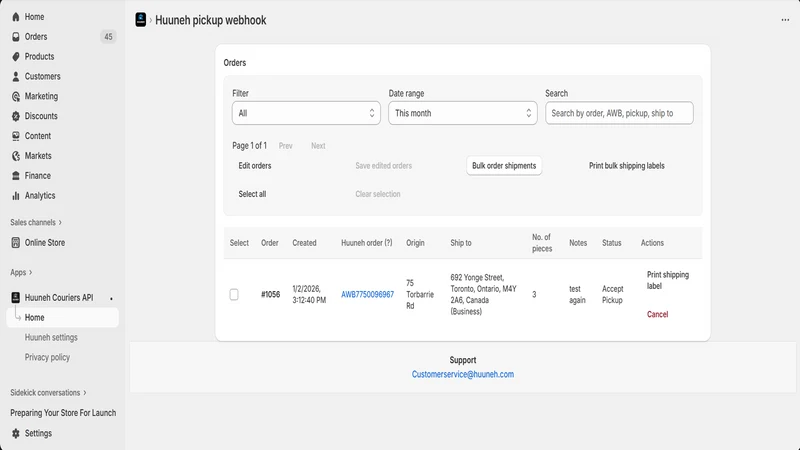Click Next page button

coord(318,146)
